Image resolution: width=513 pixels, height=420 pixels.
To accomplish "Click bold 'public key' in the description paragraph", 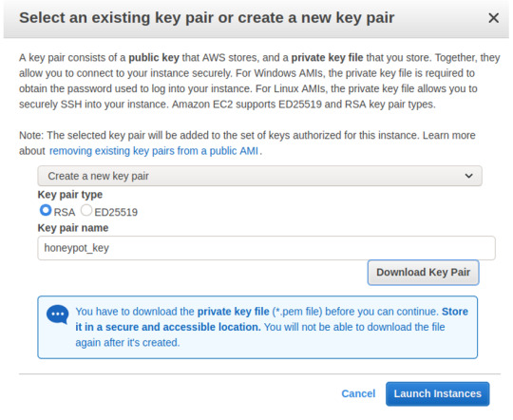I will (154, 58).
